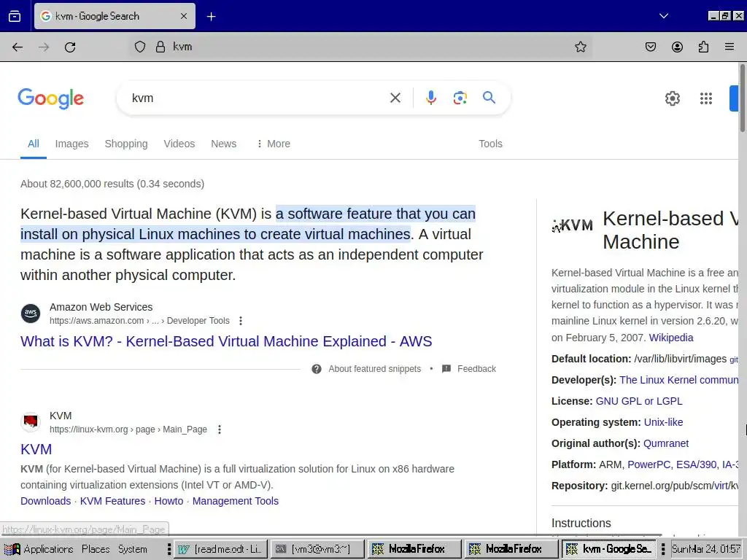Expand the More search filters
The height and width of the screenshot is (560, 747).
pyautogui.click(x=274, y=144)
